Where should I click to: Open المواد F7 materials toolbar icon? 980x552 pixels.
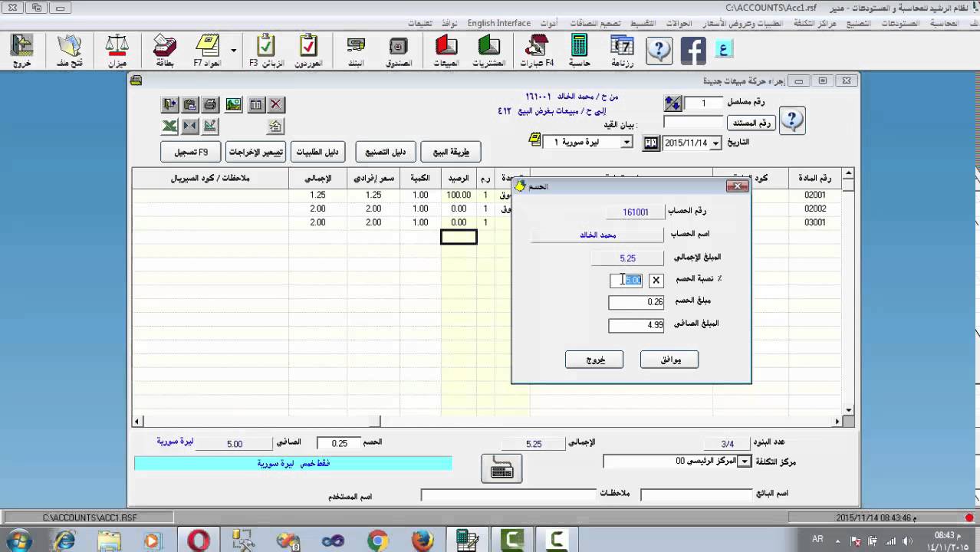207,51
